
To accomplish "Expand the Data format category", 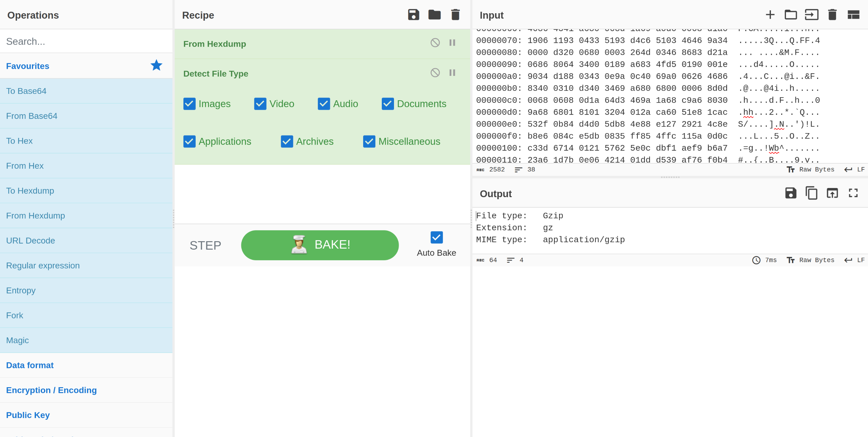I will (30, 365).
